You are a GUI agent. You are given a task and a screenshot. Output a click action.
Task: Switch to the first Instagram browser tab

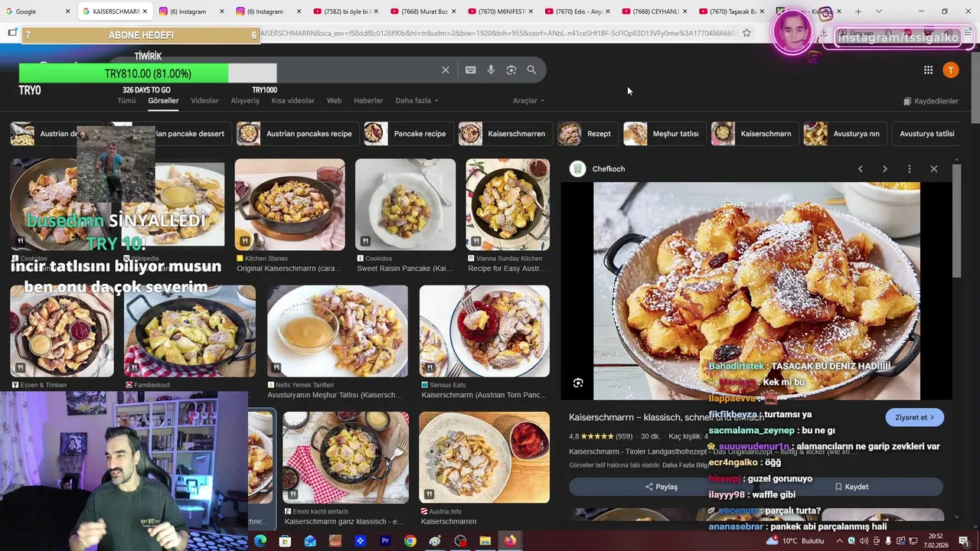point(191,11)
